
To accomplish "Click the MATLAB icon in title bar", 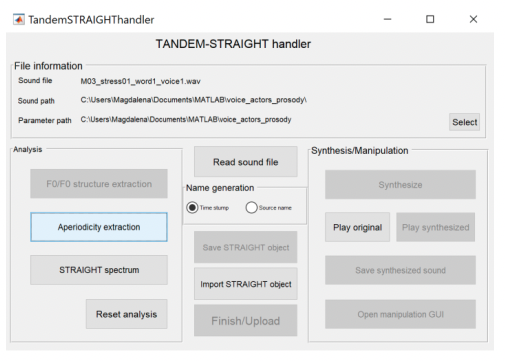I will [x=19, y=19].
